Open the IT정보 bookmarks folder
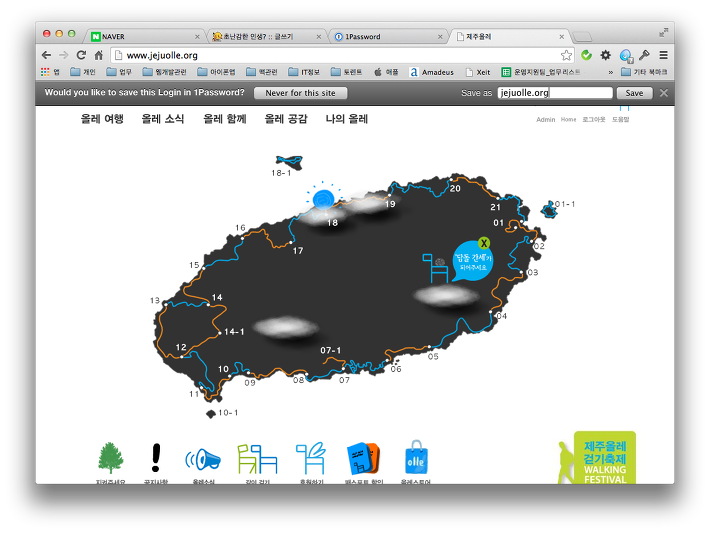Image resolution: width=710 pixels, height=533 pixels. [304, 72]
